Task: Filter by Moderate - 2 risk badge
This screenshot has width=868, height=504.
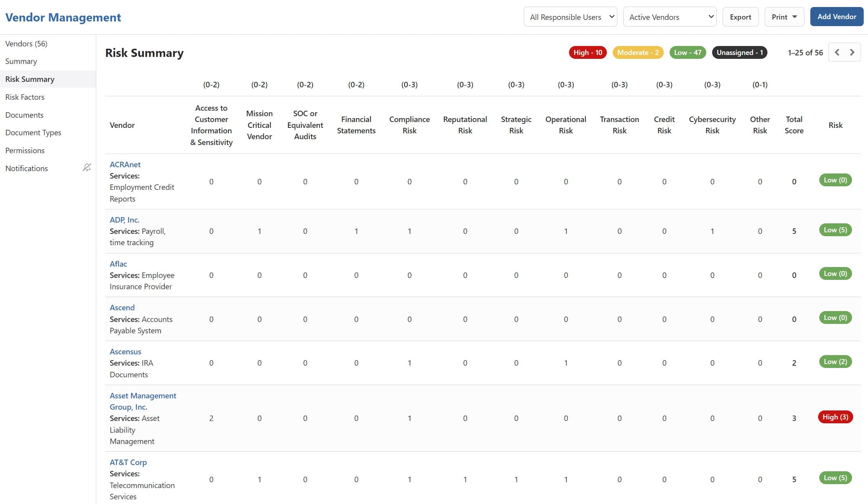Action: coord(638,53)
